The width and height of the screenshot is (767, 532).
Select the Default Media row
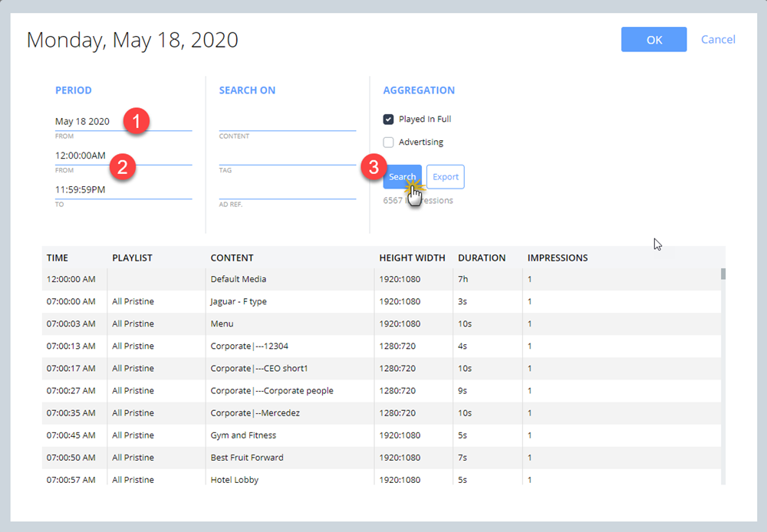[x=307, y=279]
